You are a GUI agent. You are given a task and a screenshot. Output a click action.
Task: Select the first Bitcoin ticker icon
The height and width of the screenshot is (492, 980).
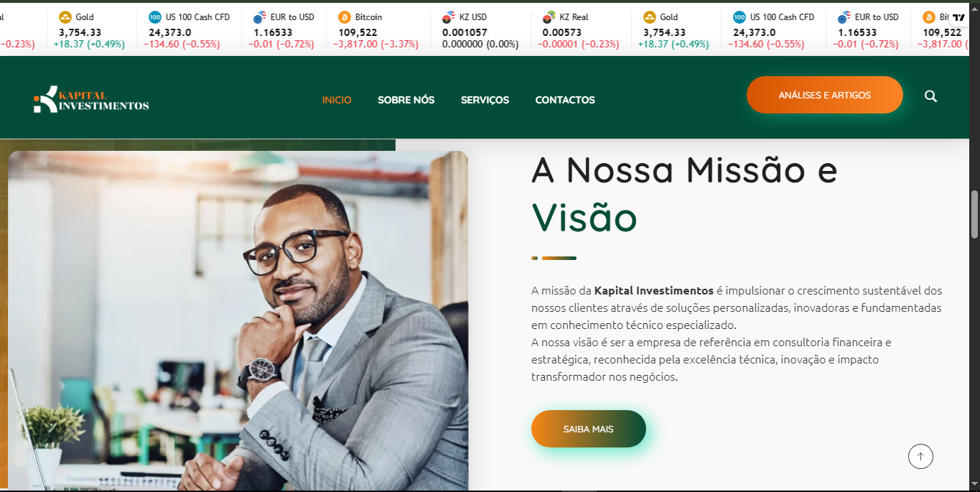[345, 17]
